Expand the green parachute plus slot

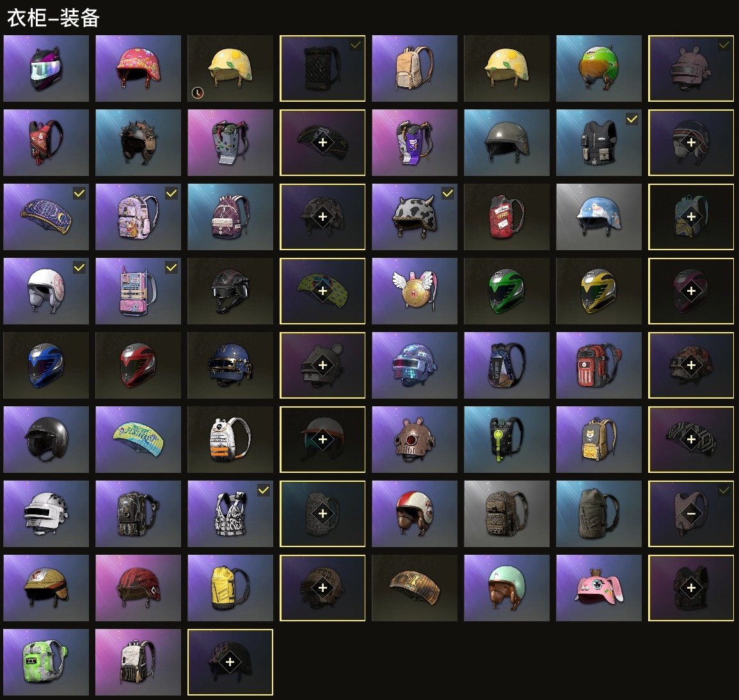tap(322, 291)
